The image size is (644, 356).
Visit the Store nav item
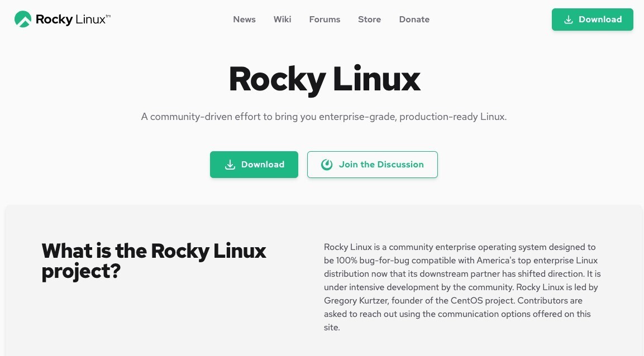(x=369, y=20)
